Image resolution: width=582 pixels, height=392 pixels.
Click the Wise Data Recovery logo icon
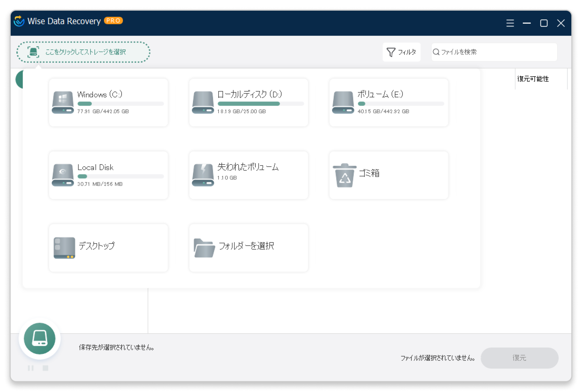click(19, 21)
